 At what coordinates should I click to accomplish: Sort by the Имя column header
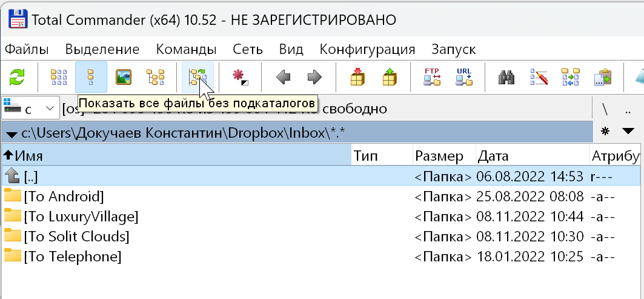[177, 155]
